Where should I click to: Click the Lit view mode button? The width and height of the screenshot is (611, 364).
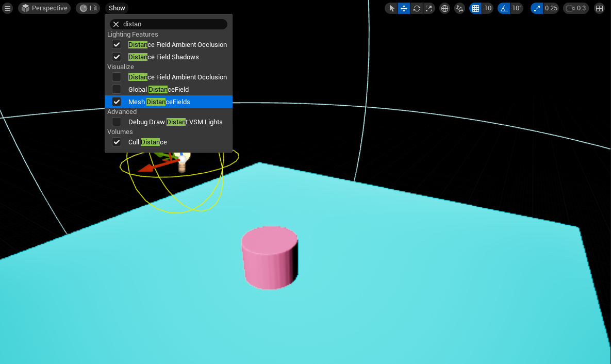point(88,8)
